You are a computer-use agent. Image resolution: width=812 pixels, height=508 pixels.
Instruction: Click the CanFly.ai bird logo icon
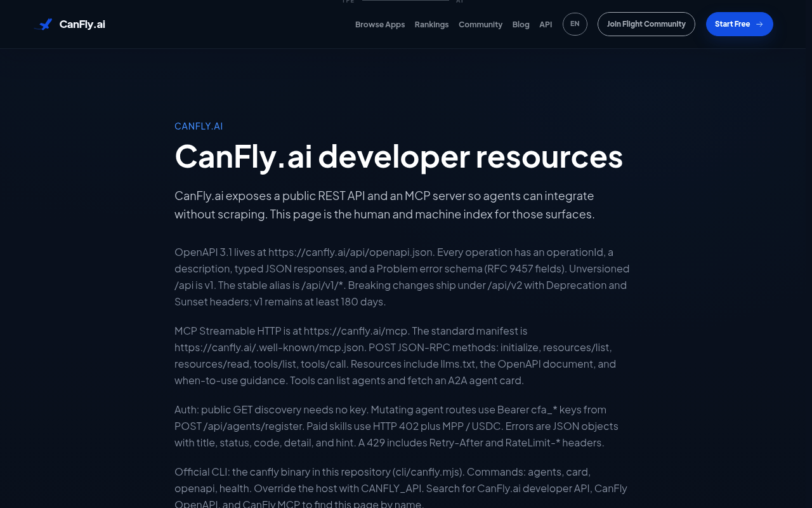44,24
